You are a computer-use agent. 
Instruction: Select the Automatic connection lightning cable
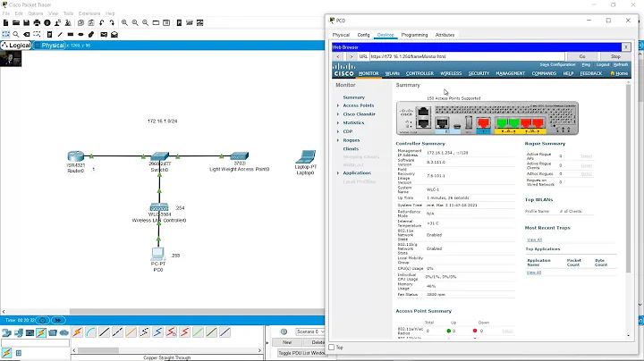coord(77,332)
